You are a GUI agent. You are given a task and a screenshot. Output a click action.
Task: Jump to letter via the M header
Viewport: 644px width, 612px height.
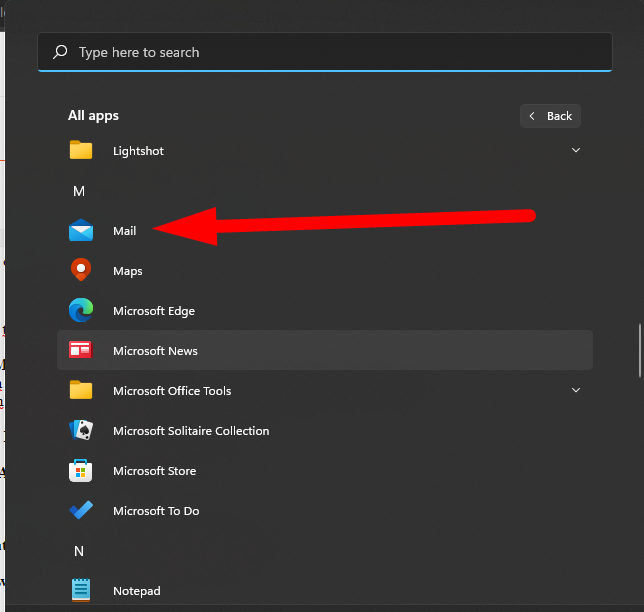(79, 191)
